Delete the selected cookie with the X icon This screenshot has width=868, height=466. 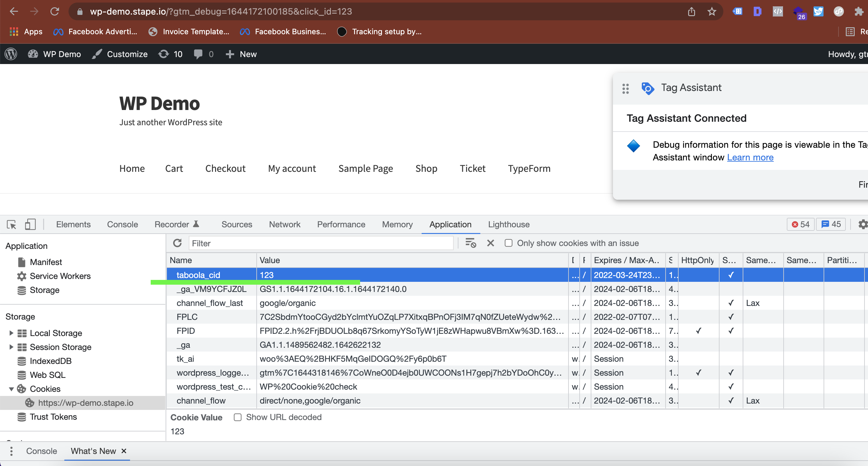490,243
